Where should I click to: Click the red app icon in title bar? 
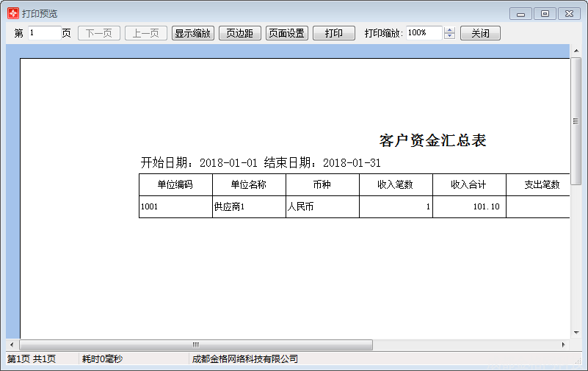point(12,13)
